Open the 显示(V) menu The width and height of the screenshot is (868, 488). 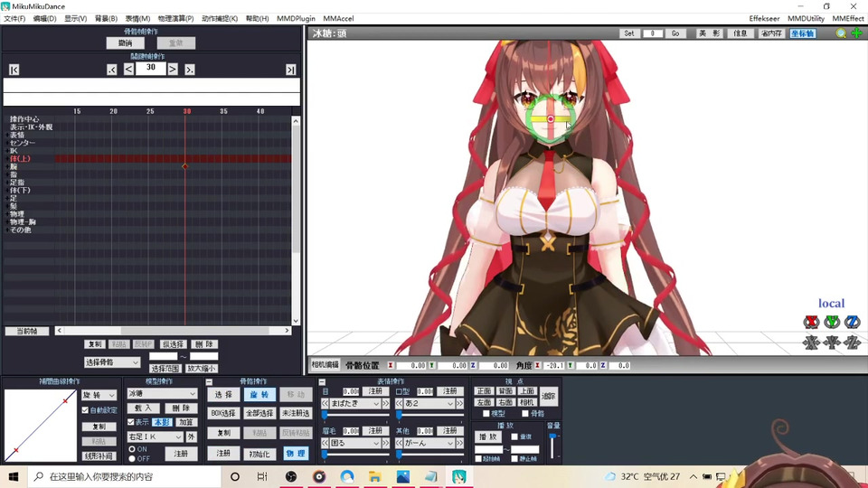pos(75,18)
